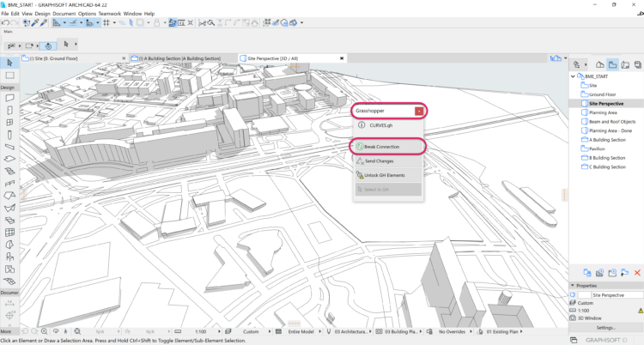Select the Arrow tool in toolbox
Screen dimensions: 644x345
[x=9, y=63]
